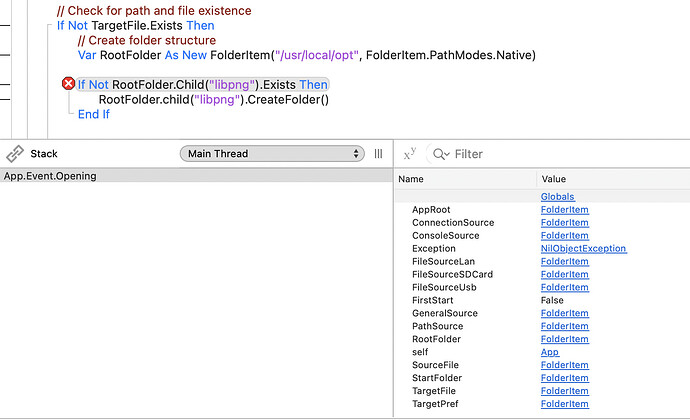Select the AppRoot variable name

pyautogui.click(x=431, y=210)
